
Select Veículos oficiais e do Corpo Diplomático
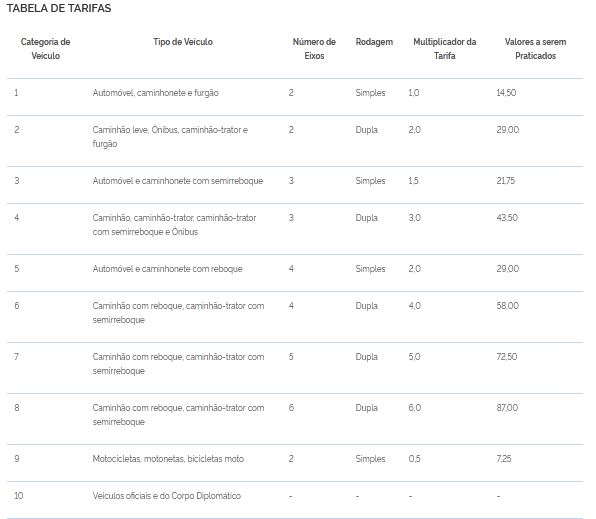pos(166,496)
